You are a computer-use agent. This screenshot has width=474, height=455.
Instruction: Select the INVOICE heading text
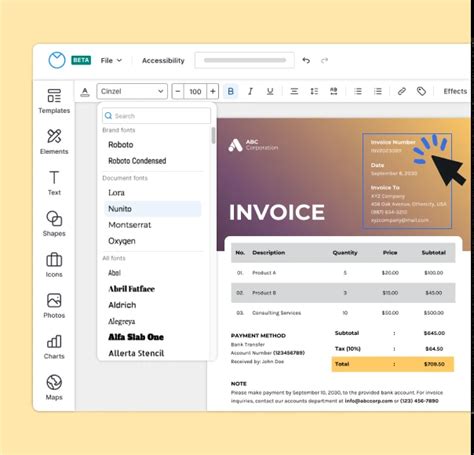pos(277,212)
